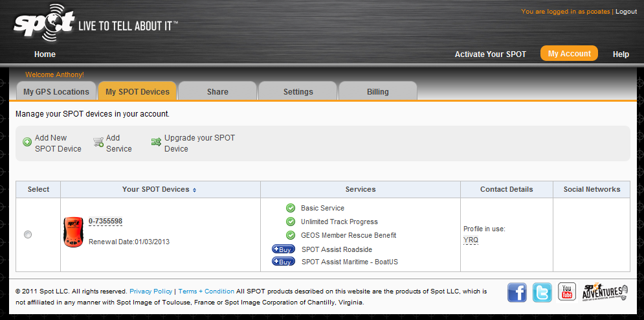Select the radio button for device 0-7355598
This screenshot has height=320, width=644.
(28, 234)
